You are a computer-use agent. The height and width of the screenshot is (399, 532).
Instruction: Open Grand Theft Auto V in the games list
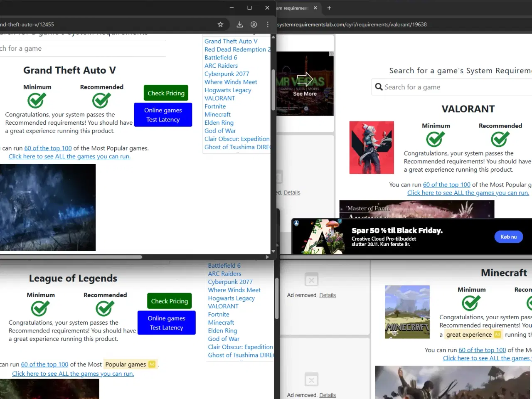[x=231, y=41]
